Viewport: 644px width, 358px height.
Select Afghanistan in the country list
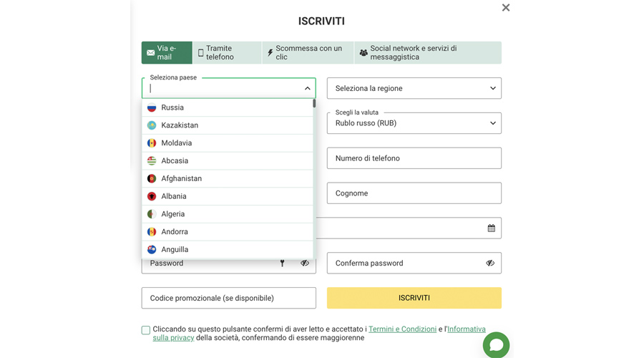pyautogui.click(x=227, y=178)
